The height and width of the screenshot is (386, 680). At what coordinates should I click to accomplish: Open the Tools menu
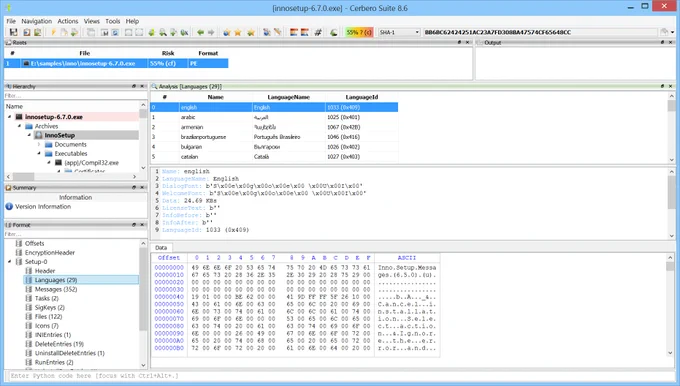(113, 21)
